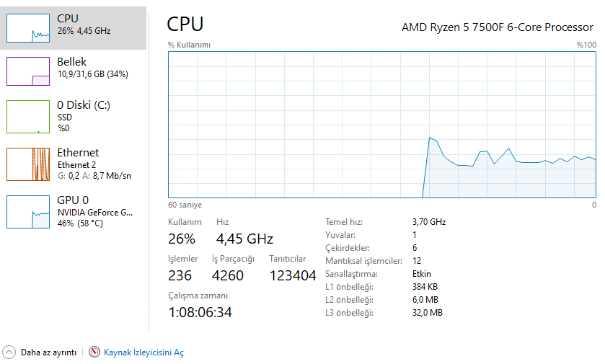Click the Sanallaştırma Etkin value
This screenshot has width=605, height=364.
tap(423, 274)
